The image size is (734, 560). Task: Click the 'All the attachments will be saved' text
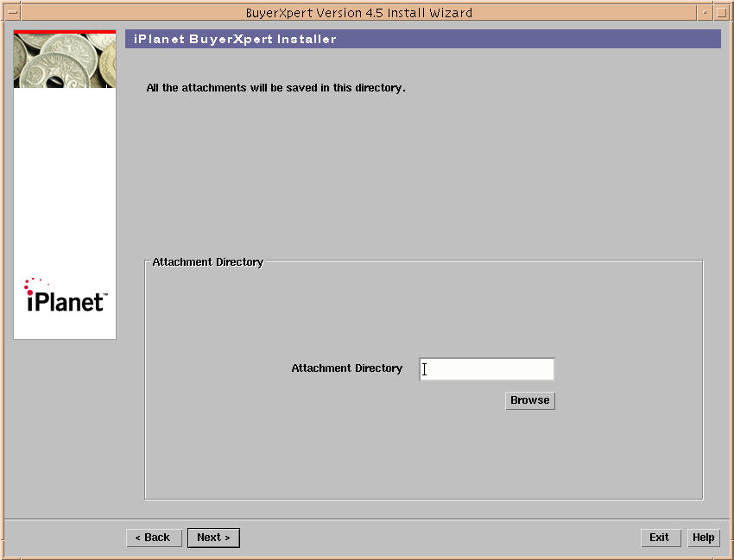point(275,88)
